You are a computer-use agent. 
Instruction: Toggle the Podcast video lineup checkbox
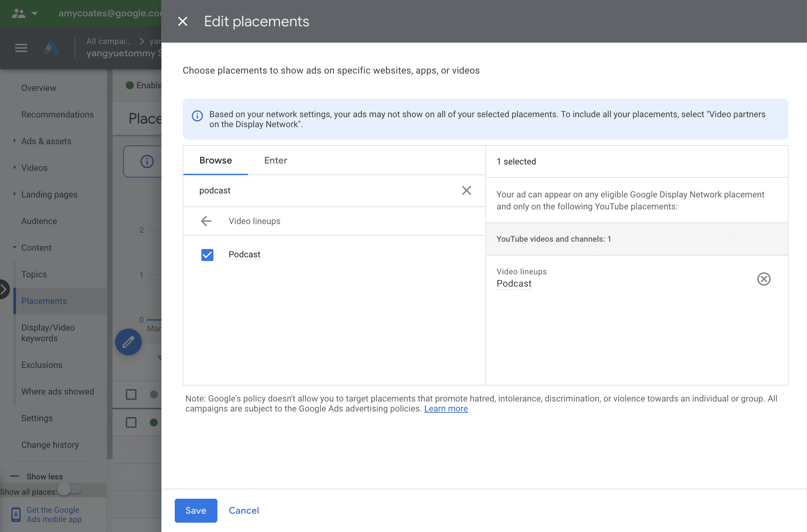207,254
